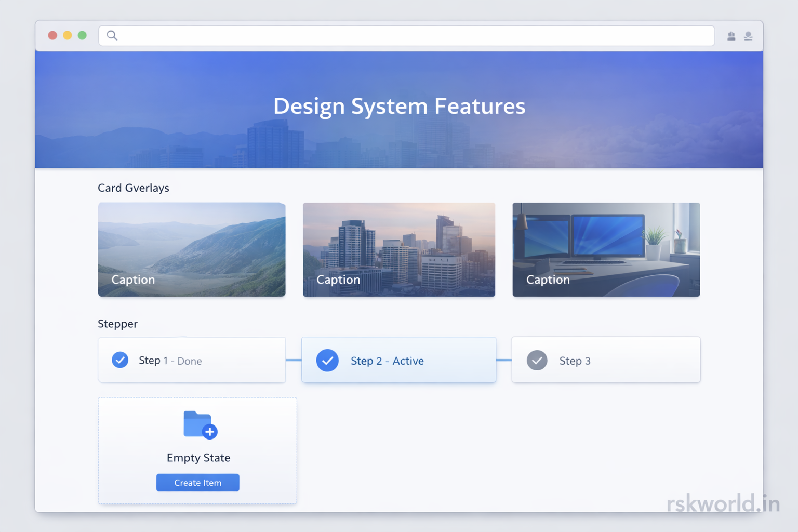Click the first toolbar icon right of search bar
This screenshot has width=798, height=532.
pos(731,36)
